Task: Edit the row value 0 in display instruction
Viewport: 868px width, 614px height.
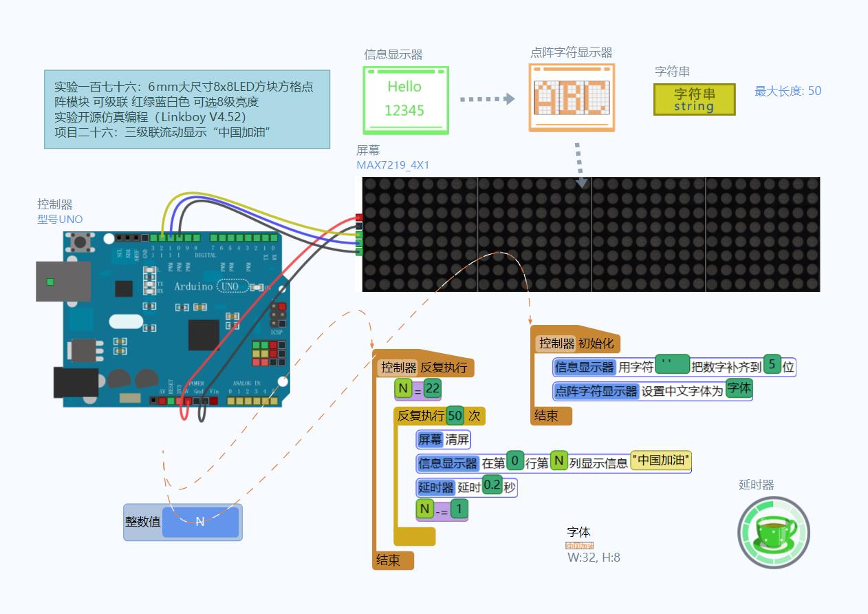Action: (515, 462)
